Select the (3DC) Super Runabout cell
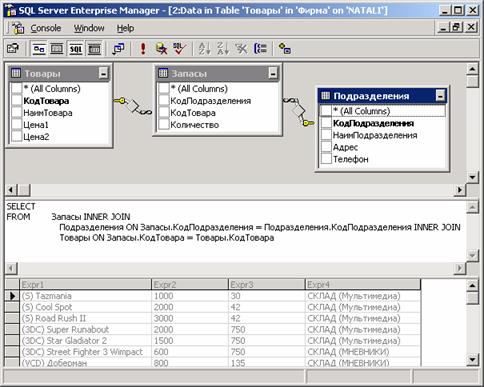The height and width of the screenshot is (387, 484). pos(85,329)
